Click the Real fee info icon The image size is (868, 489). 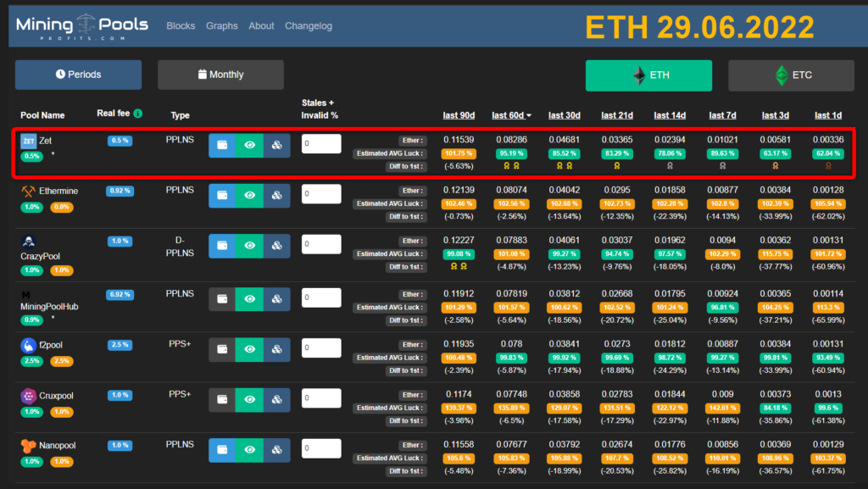[x=137, y=114]
